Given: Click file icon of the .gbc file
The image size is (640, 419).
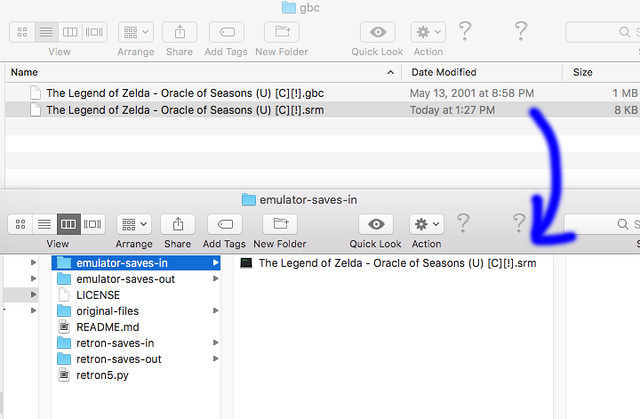Looking at the screenshot, I should [36, 93].
